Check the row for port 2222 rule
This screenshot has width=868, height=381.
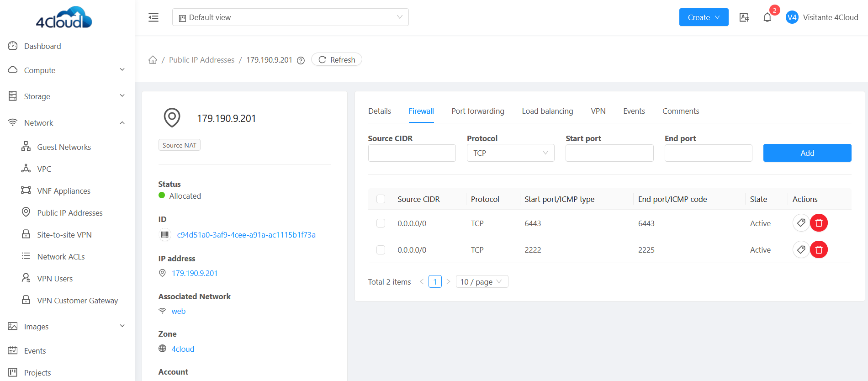coord(381,249)
